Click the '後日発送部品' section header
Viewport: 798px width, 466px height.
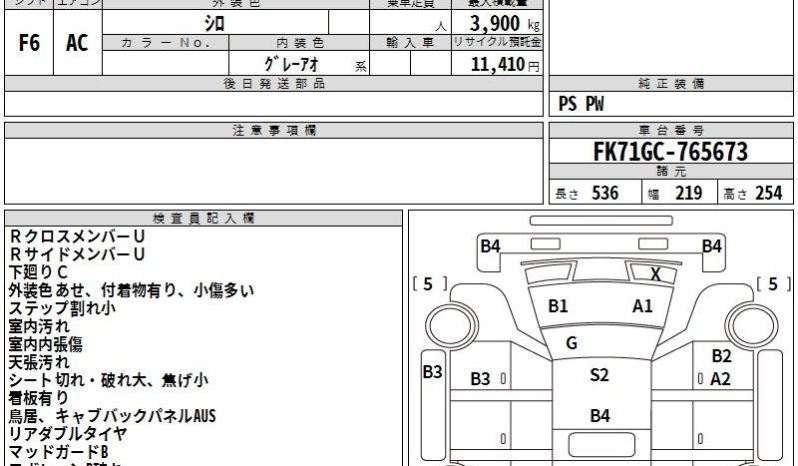[x=274, y=84]
